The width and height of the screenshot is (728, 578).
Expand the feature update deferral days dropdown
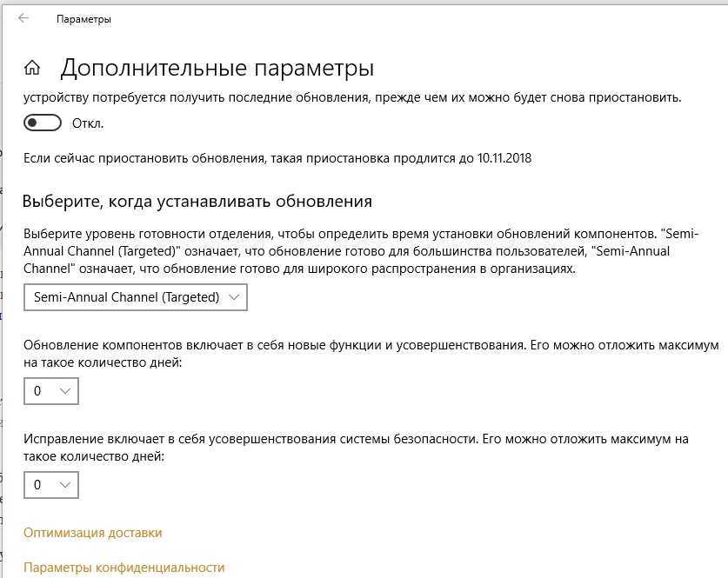pos(50,391)
